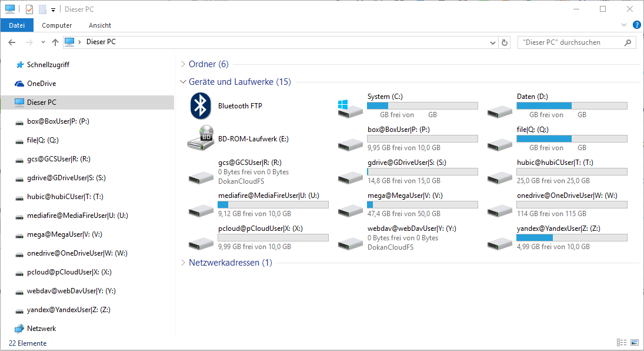Open the Bluetooth FTP device icon
The height and width of the screenshot is (351, 644).
[x=201, y=106]
